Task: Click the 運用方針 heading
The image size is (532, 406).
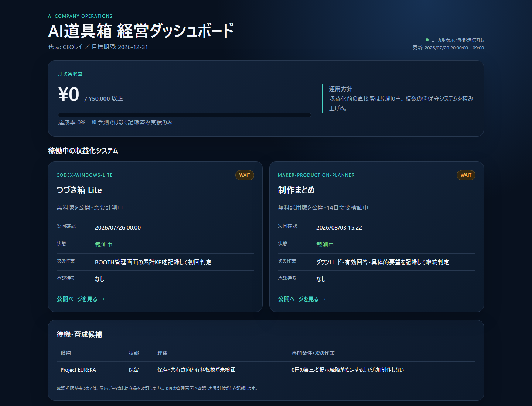Action: pos(341,89)
